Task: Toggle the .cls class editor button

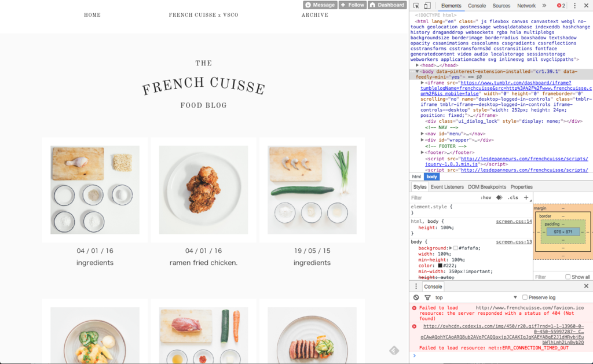Action: tap(513, 198)
